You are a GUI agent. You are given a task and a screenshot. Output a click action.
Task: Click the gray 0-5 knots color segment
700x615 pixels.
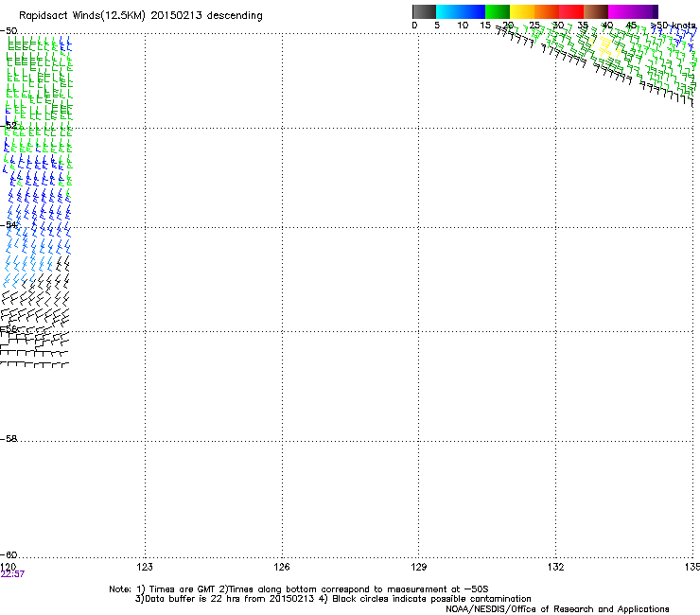(424, 11)
